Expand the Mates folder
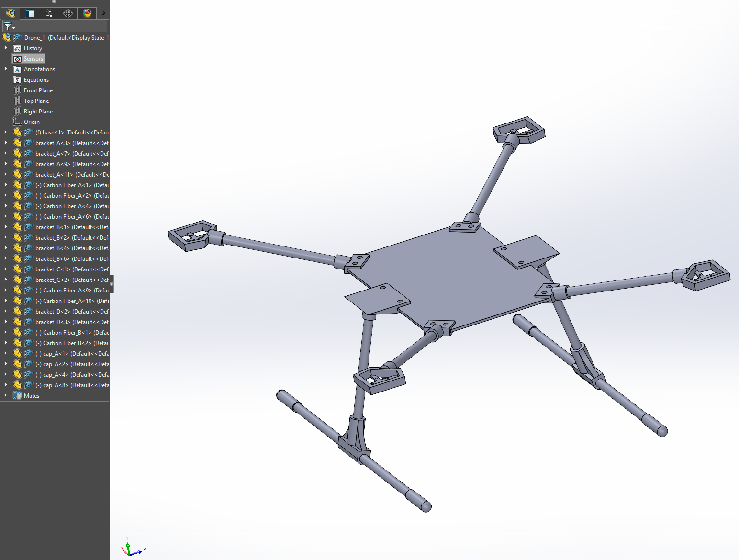Viewport: 739px width, 560px height. (6, 396)
